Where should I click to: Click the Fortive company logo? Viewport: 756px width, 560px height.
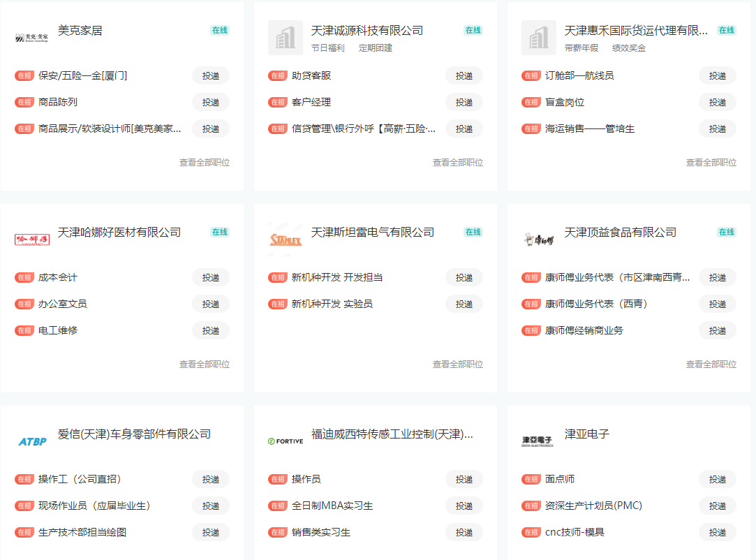[286, 441]
